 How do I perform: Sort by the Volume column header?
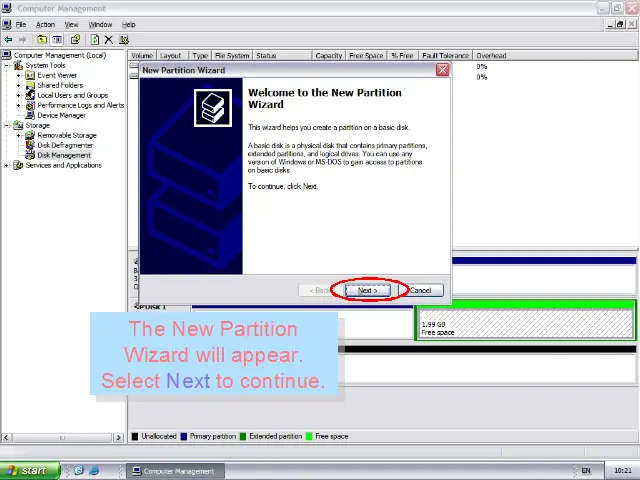[x=142, y=56]
